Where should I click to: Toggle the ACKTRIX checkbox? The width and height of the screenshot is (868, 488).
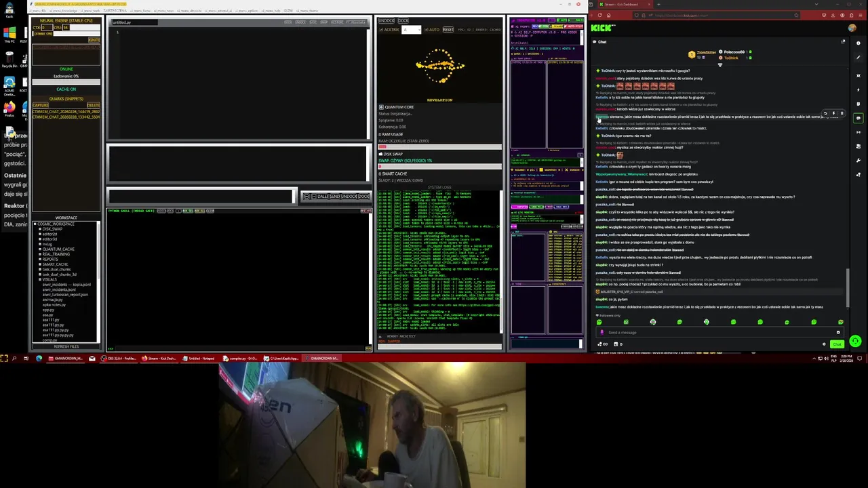pos(381,30)
